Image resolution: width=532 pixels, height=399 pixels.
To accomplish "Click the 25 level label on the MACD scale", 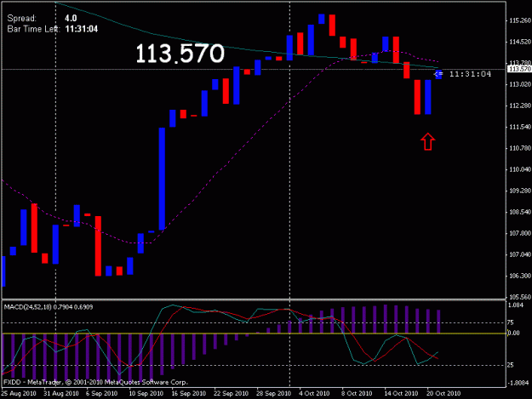I will 511,365.
